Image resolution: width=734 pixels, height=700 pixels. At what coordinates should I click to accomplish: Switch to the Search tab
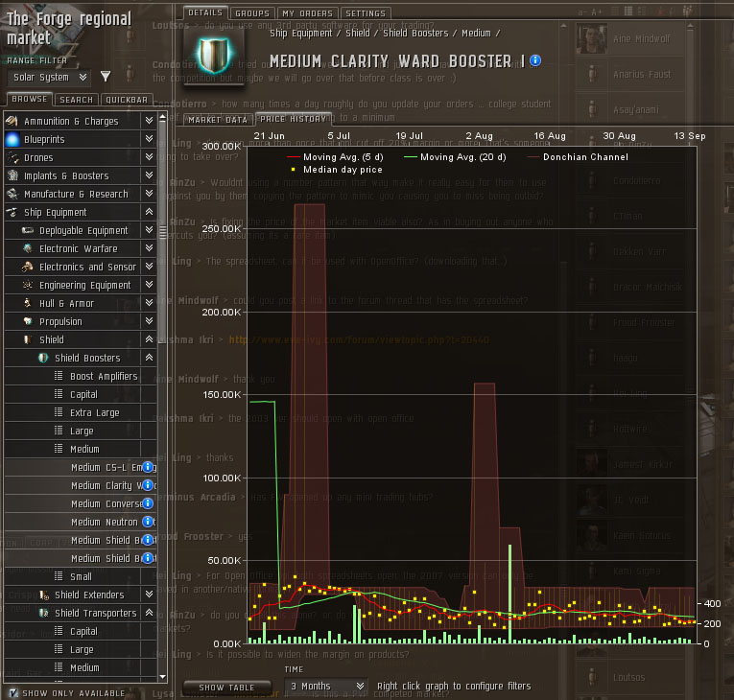coord(77,99)
